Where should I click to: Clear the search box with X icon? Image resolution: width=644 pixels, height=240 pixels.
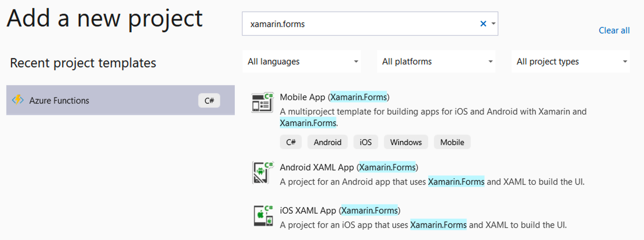coord(483,24)
